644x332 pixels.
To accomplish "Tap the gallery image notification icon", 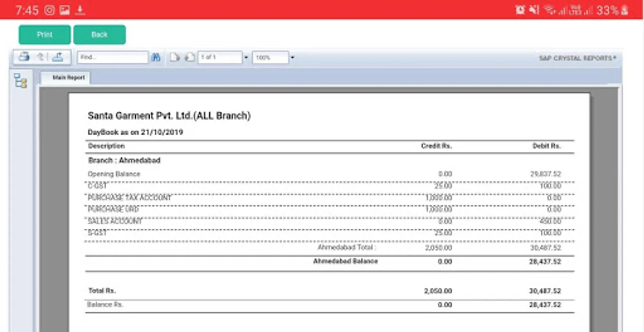I will pyautogui.click(x=65, y=10).
